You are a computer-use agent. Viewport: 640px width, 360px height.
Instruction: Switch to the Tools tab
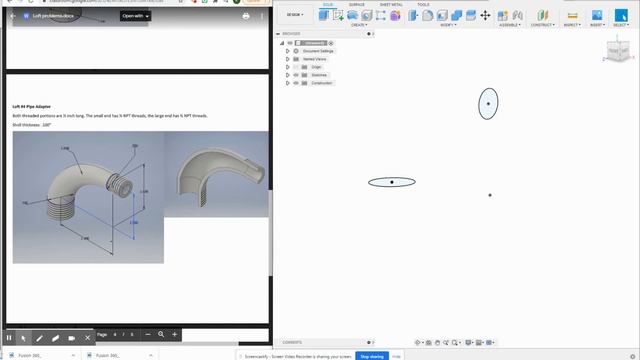pos(423,4)
